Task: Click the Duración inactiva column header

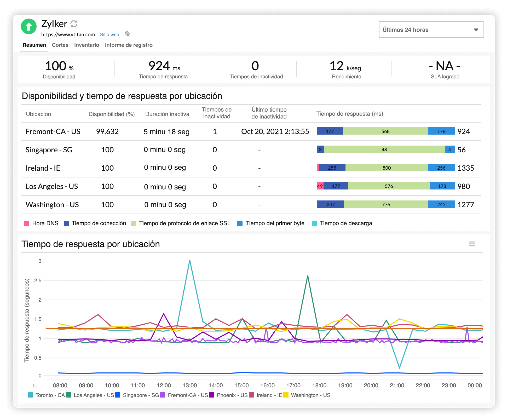Action: coord(167,114)
